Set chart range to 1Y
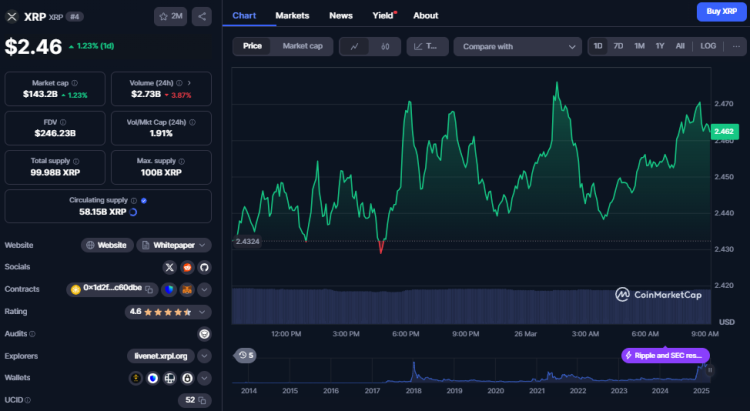The height and width of the screenshot is (411, 750). coord(660,46)
